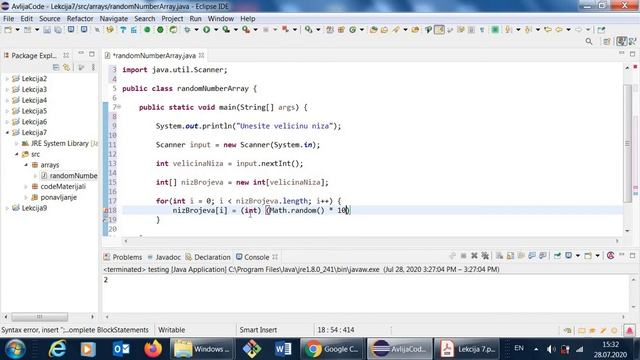Switch to the Javadoc tab

(164, 257)
